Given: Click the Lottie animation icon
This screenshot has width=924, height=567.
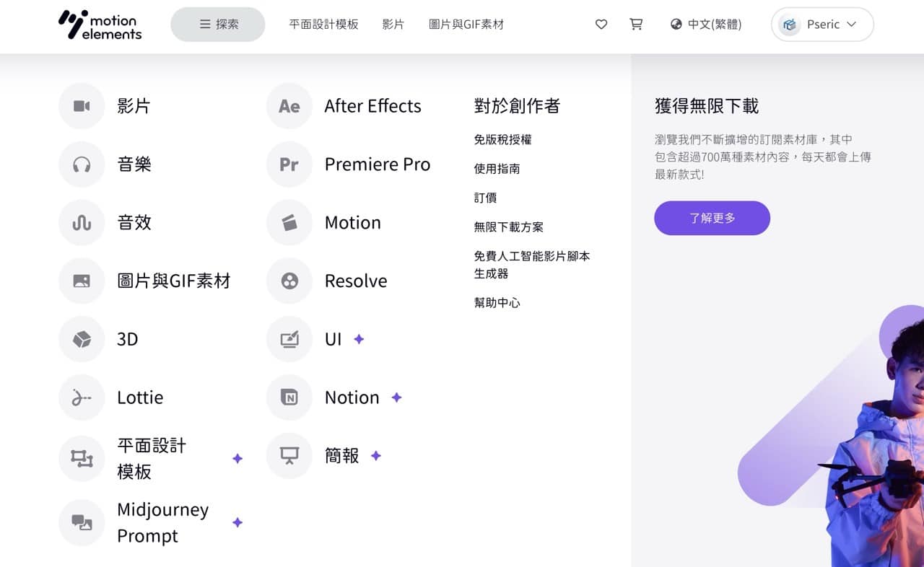Looking at the screenshot, I should click(x=82, y=397).
